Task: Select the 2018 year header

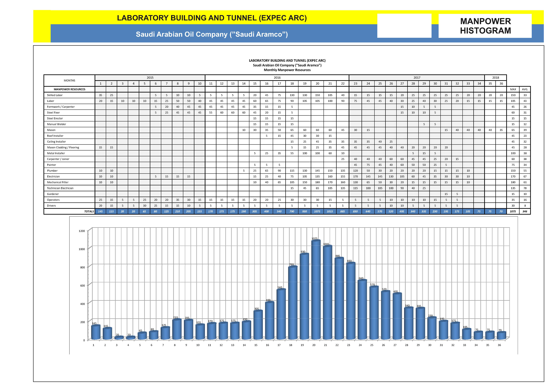Action: [496, 78]
